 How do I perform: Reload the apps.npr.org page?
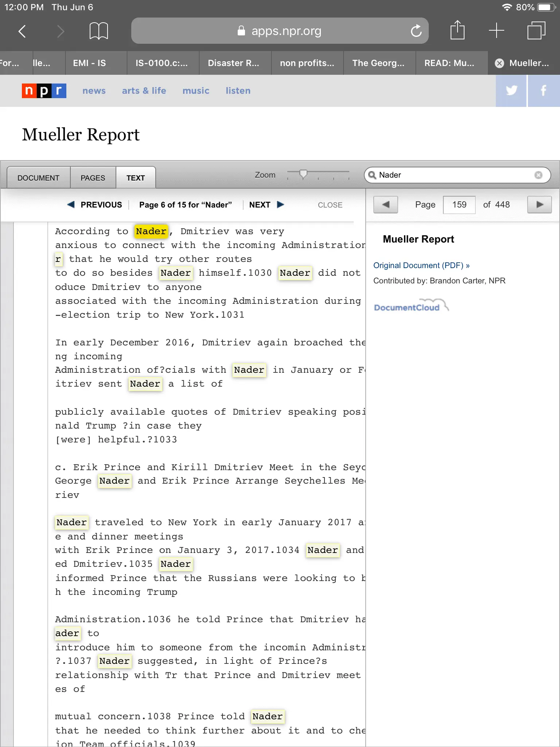click(x=416, y=31)
